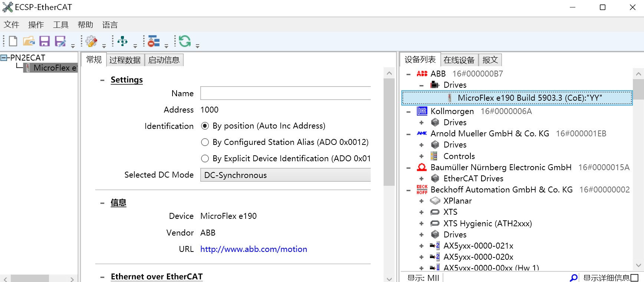Image resolution: width=644 pixels, height=282 pixels.
Task: Click the XTS Hygienic (ATH2xxx) group icon
Action: 435,223
